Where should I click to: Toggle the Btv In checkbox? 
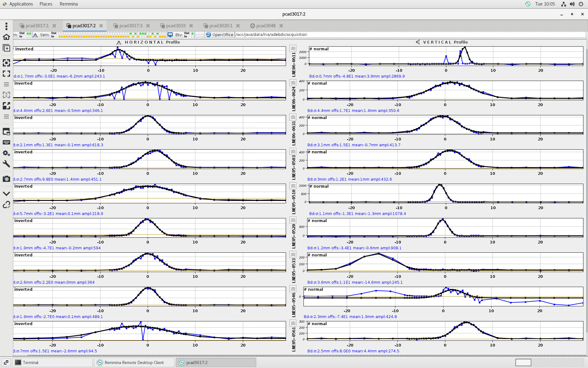(193, 36)
